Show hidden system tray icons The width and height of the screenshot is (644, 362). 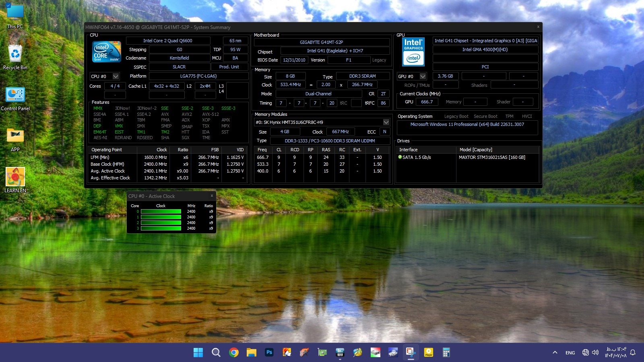coord(555,353)
